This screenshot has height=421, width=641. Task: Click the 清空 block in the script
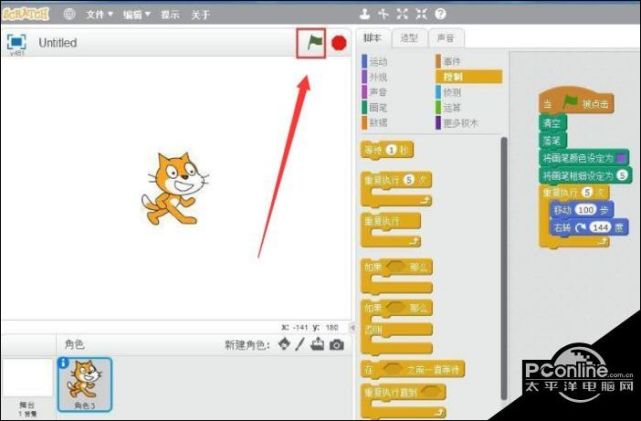coord(552,123)
